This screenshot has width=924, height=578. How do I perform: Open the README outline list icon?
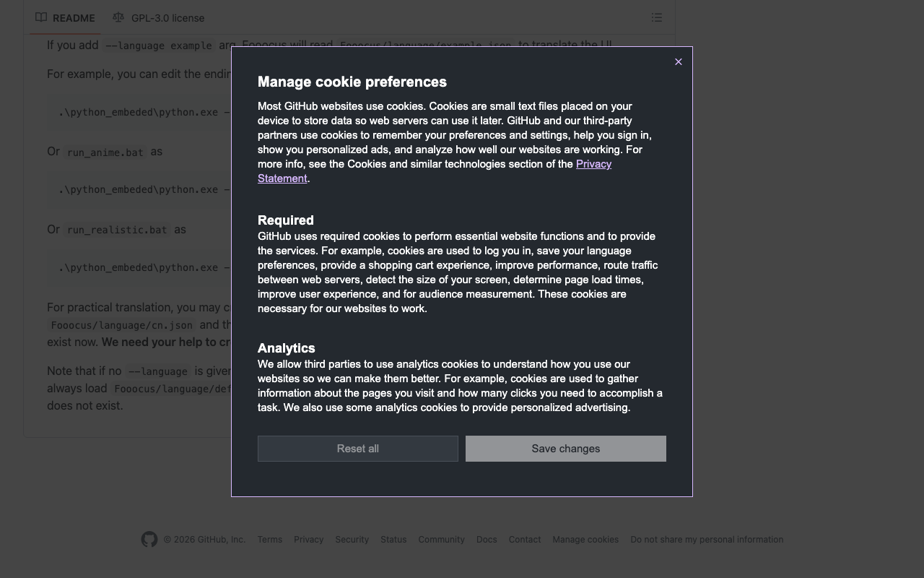657,17
